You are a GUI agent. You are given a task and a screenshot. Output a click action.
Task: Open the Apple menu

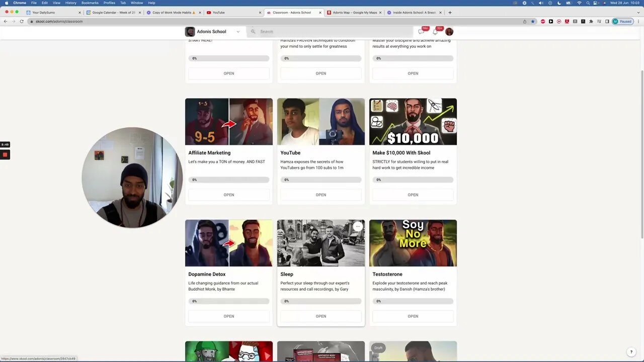(6, 3)
